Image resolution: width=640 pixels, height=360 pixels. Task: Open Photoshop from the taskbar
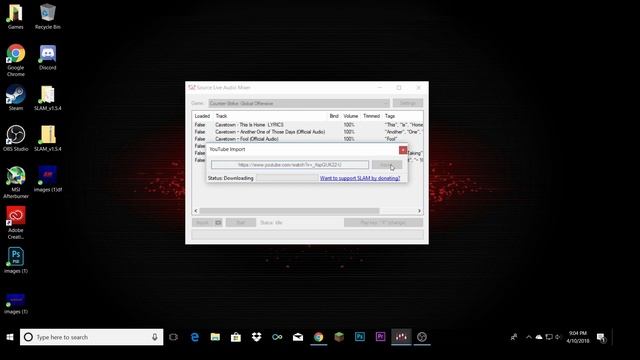(360, 337)
